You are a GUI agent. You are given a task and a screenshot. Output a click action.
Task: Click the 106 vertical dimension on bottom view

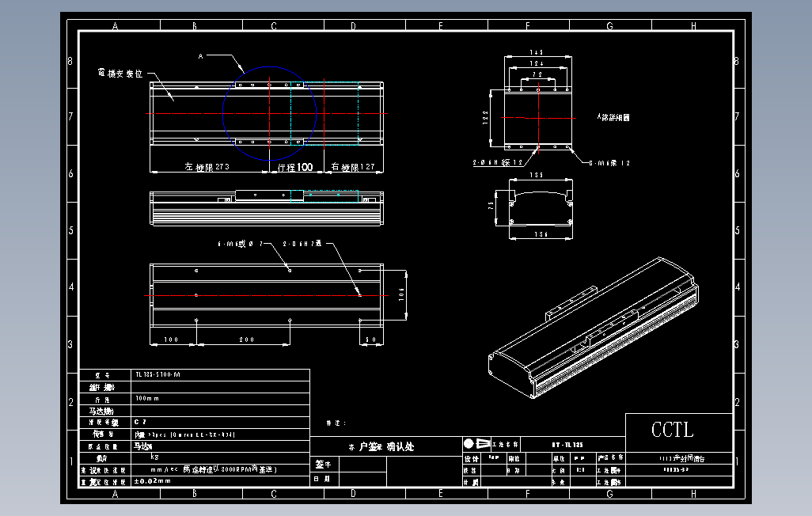401,294
